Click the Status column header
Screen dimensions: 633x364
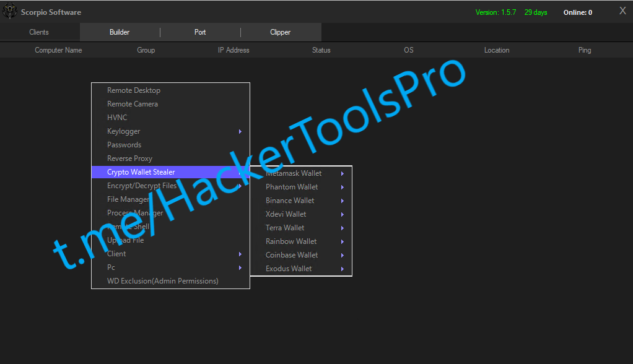(321, 50)
